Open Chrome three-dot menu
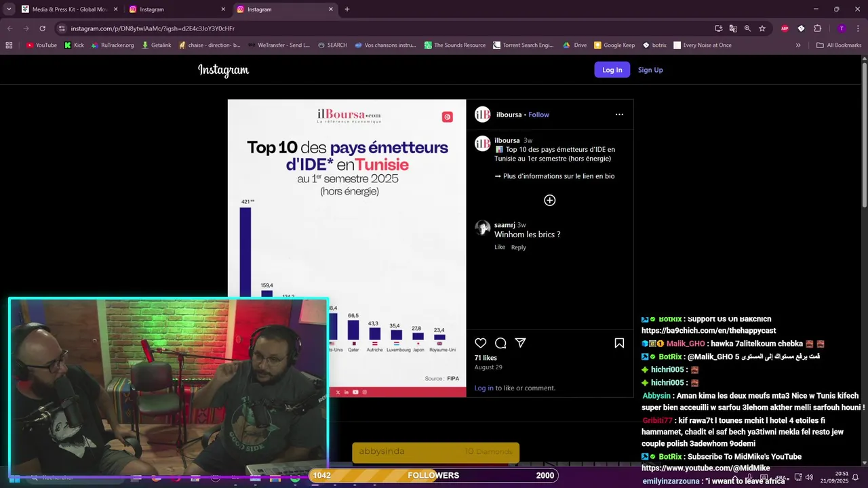868x488 pixels. click(x=856, y=28)
